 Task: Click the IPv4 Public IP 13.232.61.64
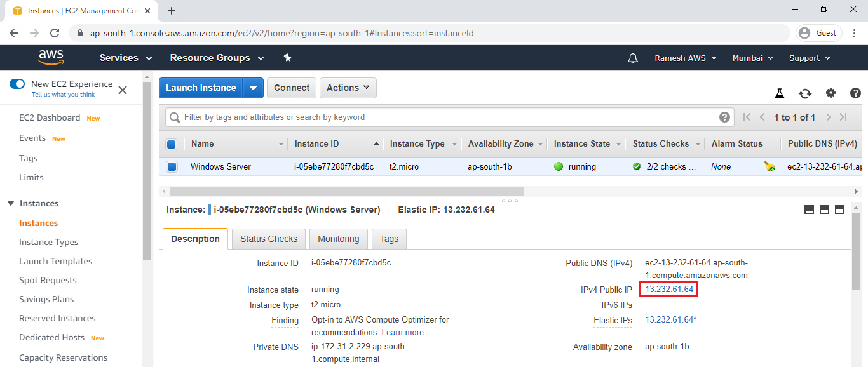coord(669,290)
